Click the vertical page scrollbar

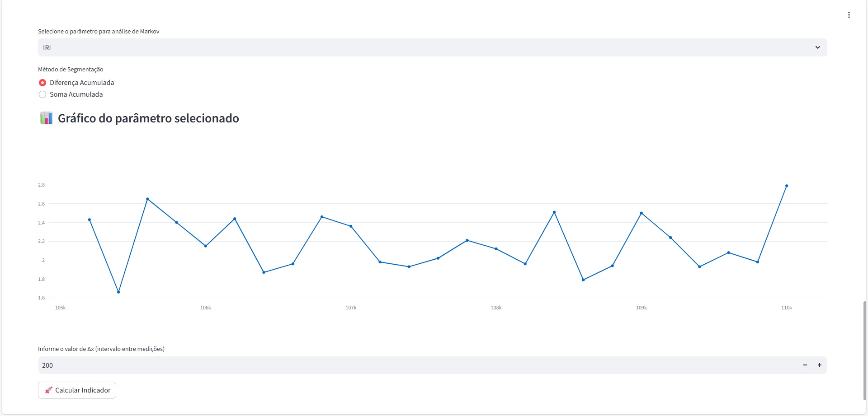[865, 350]
